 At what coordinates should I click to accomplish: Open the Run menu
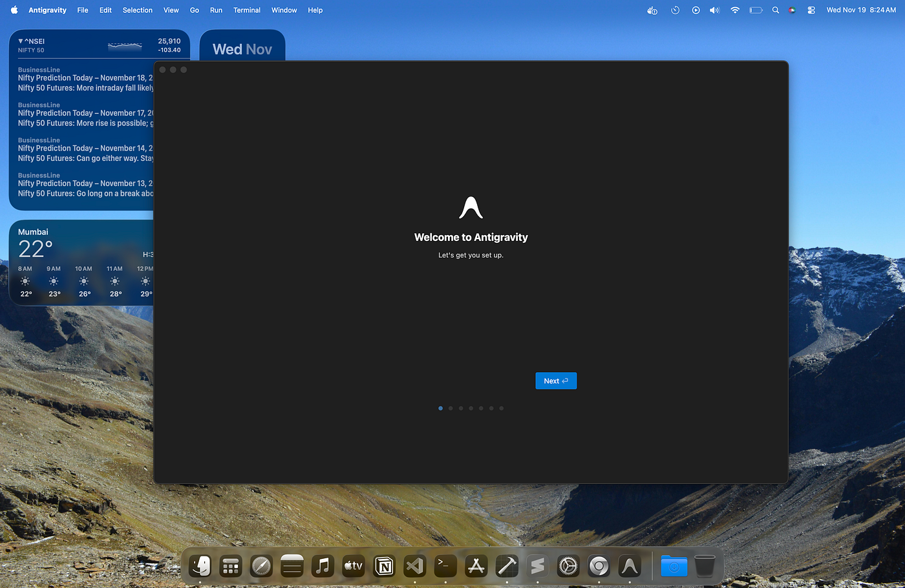[216, 10]
